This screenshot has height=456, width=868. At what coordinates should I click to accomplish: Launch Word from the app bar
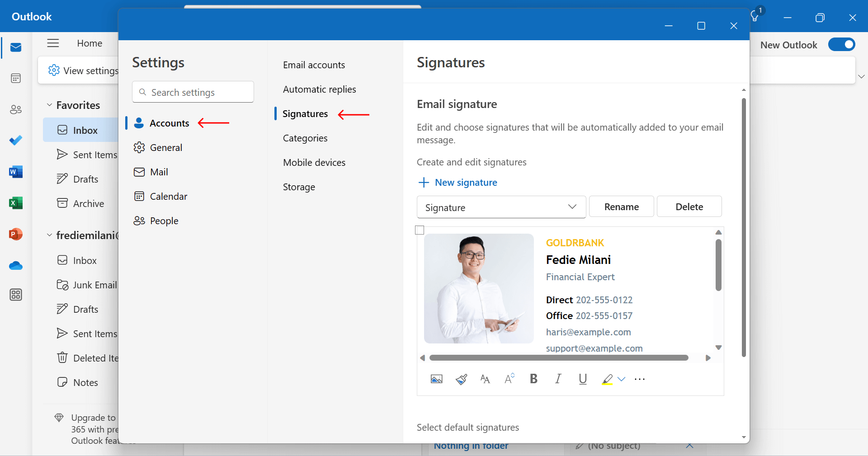[15, 172]
